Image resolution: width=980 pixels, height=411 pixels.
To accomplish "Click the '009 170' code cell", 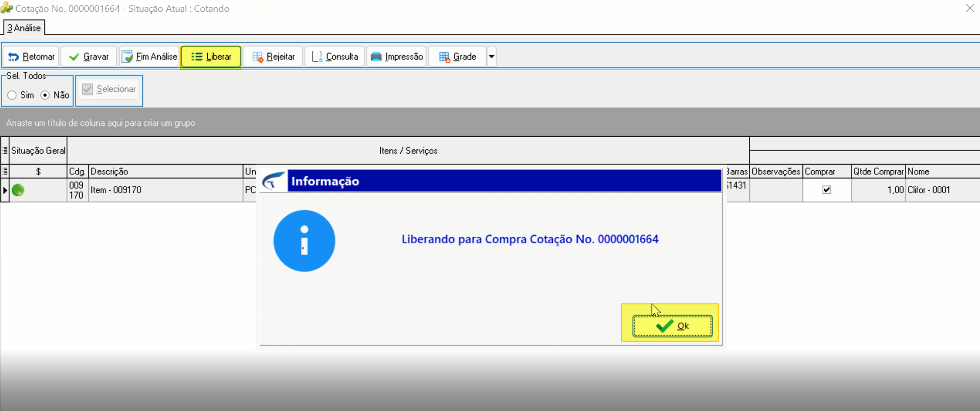I will point(78,190).
